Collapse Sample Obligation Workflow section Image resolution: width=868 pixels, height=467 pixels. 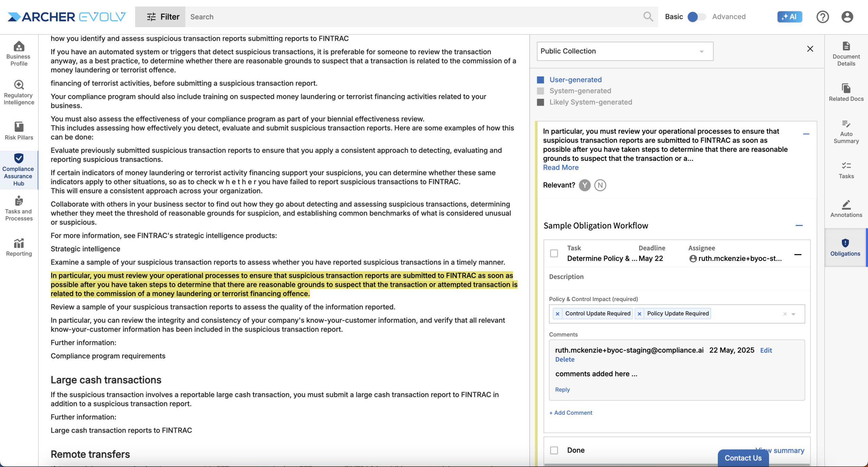(x=799, y=225)
